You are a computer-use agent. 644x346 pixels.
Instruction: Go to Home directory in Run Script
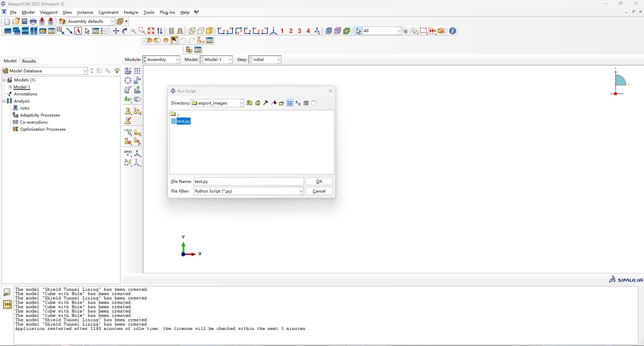click(x=258, y=103)
